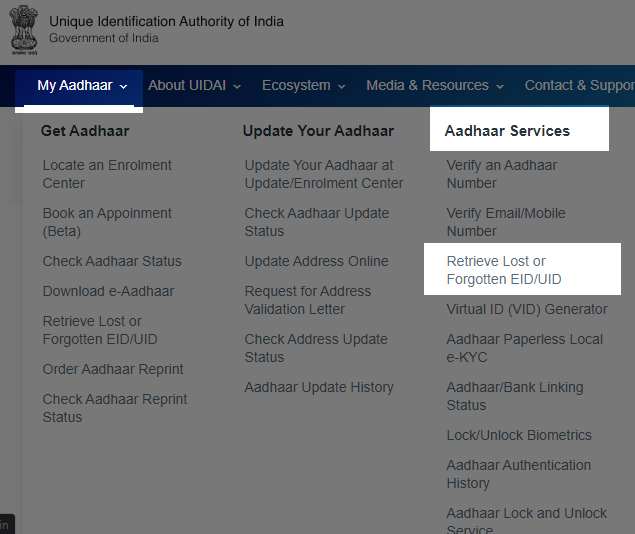Open Virtual ID (VID) Generator
The image size is (635, 534).
coord(526,309)
